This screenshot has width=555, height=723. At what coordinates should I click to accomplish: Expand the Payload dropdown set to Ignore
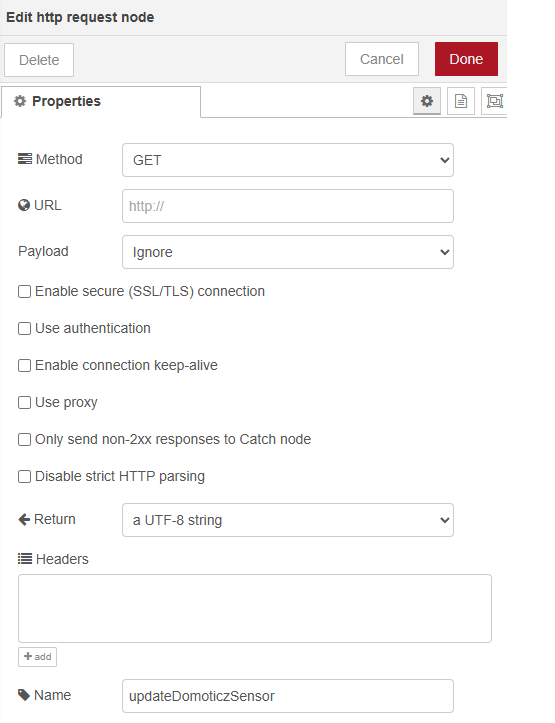pyautogui.click(x=288, y=252)
